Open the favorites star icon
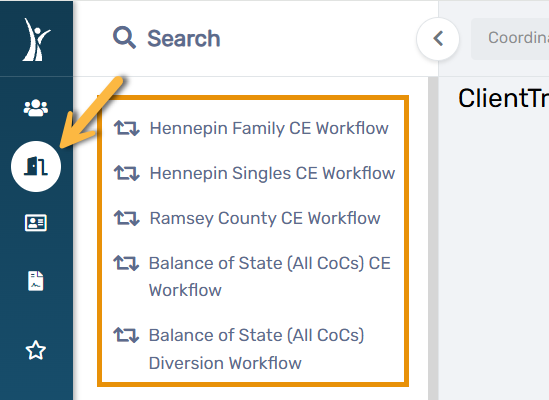This screenshot has height=400, width=549. tap(36, 350)
